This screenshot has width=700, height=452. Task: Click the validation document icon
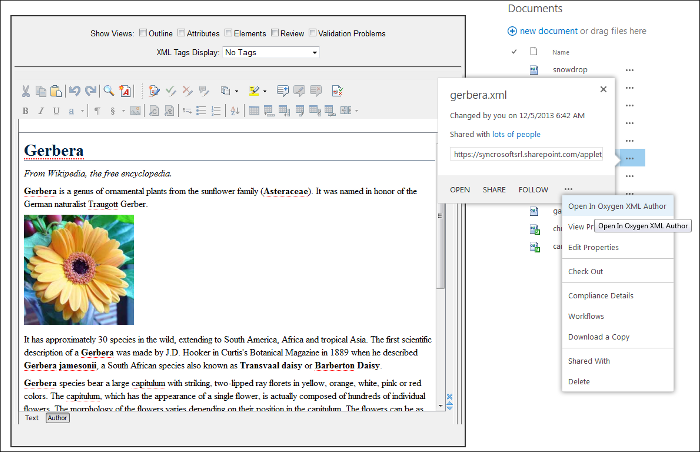337,91
